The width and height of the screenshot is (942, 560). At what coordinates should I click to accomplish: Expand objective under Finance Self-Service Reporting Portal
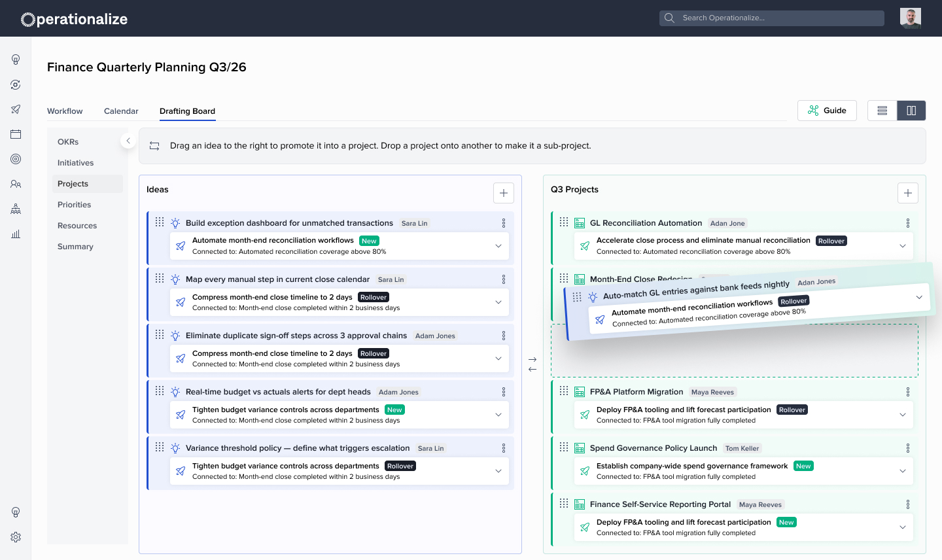pyautogui.click(x=903, y=527)
